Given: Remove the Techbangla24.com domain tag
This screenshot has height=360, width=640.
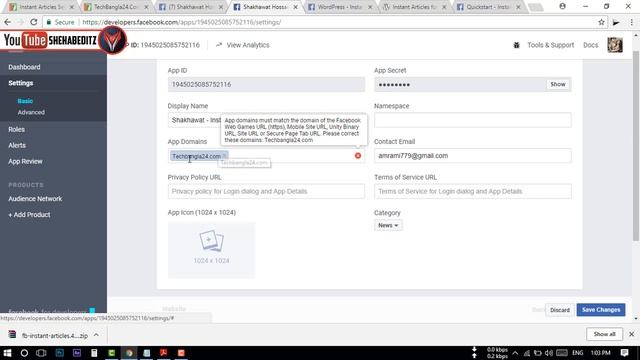Looking at the screenshot, I should (224, 156).
